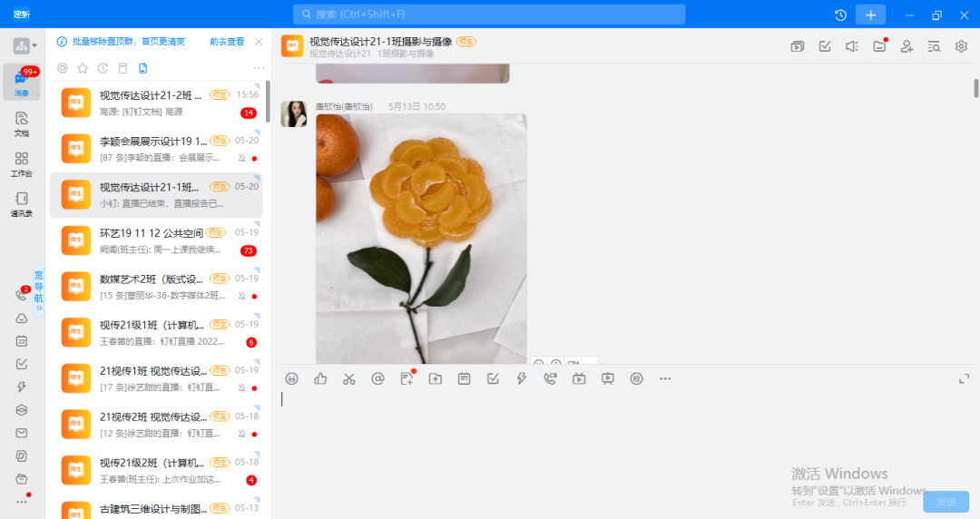This screenshot has width=980, height=519.
Task: Open the phone calls icon in sidebar
Action: [x=22, y=295]
